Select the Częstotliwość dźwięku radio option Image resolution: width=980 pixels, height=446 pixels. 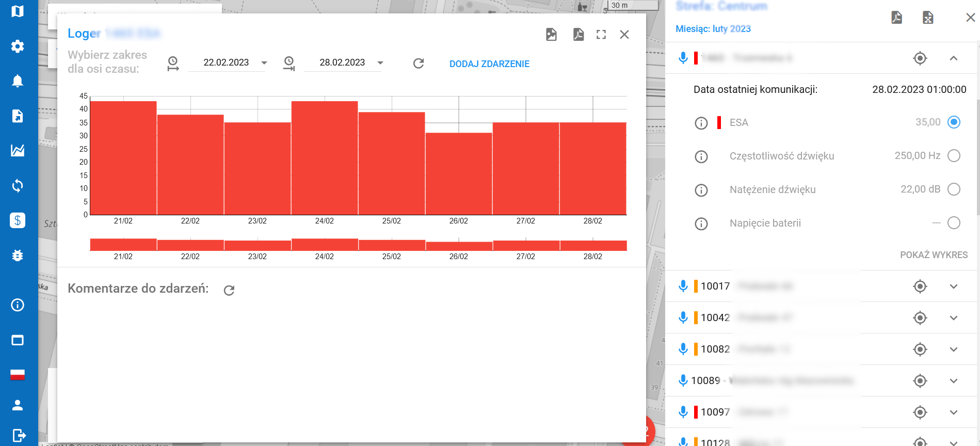[x=954, y=156]
